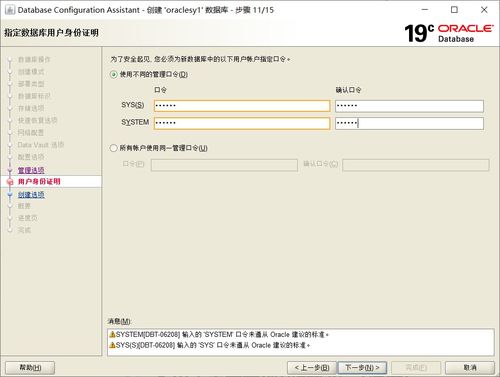Open help with the 帮助 button
Viewport: 500px width, 377px height.
30,368
